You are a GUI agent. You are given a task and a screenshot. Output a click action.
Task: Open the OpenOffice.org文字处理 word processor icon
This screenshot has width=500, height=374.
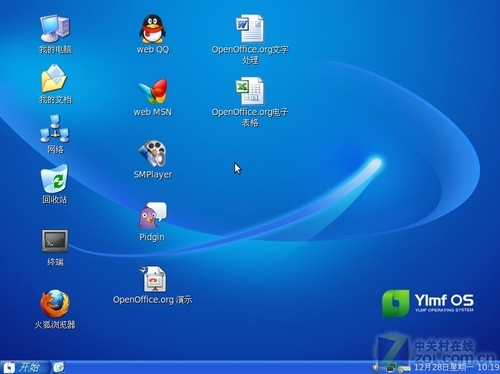tap(250, 29)
